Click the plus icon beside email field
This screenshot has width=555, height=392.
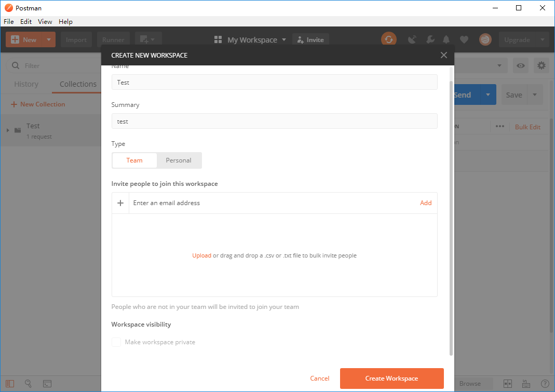pos(120,203)
